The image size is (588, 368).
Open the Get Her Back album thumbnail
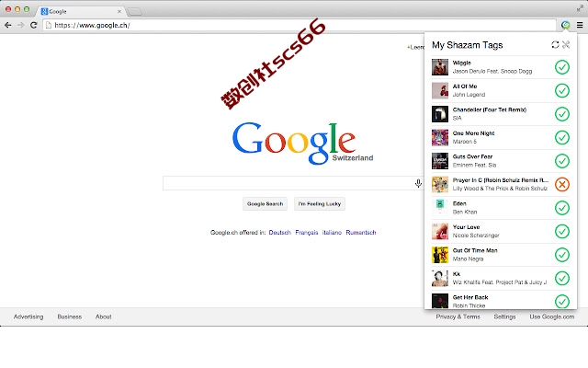pos(440,301)
